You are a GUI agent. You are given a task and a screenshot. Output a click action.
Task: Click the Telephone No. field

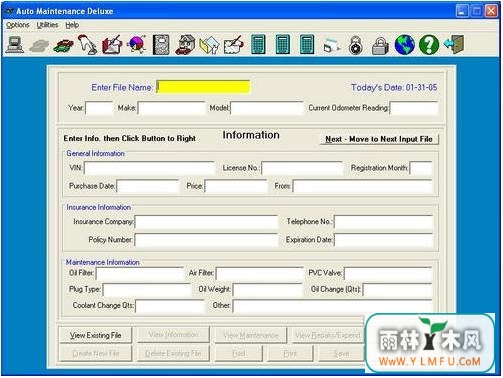click(x=384, y=222)
